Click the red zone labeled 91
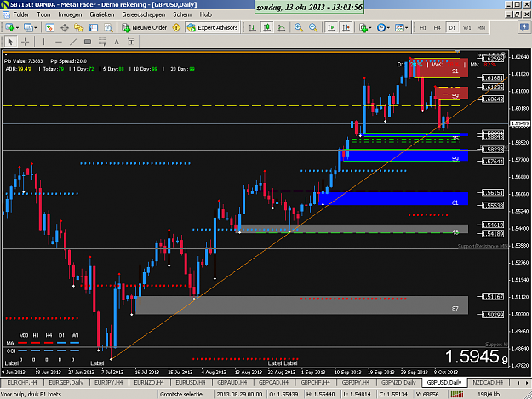 tap(441, 68)
